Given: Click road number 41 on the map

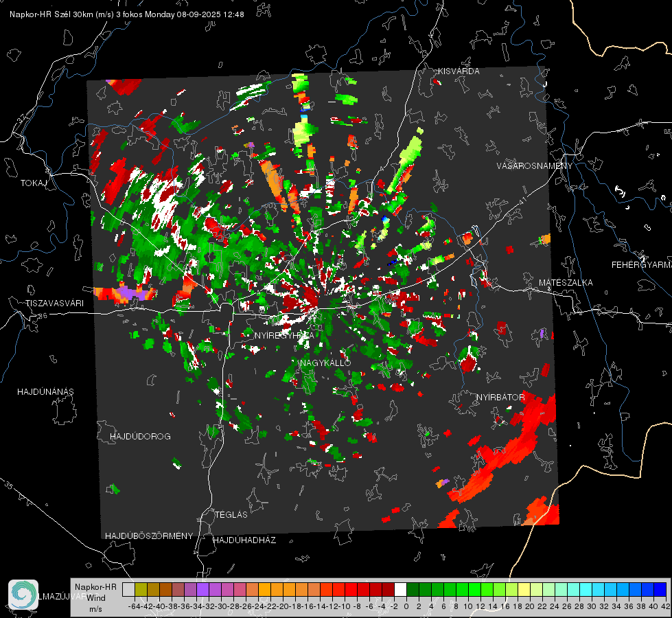Looking at the screenshot, I should click(x=522, y=201).
